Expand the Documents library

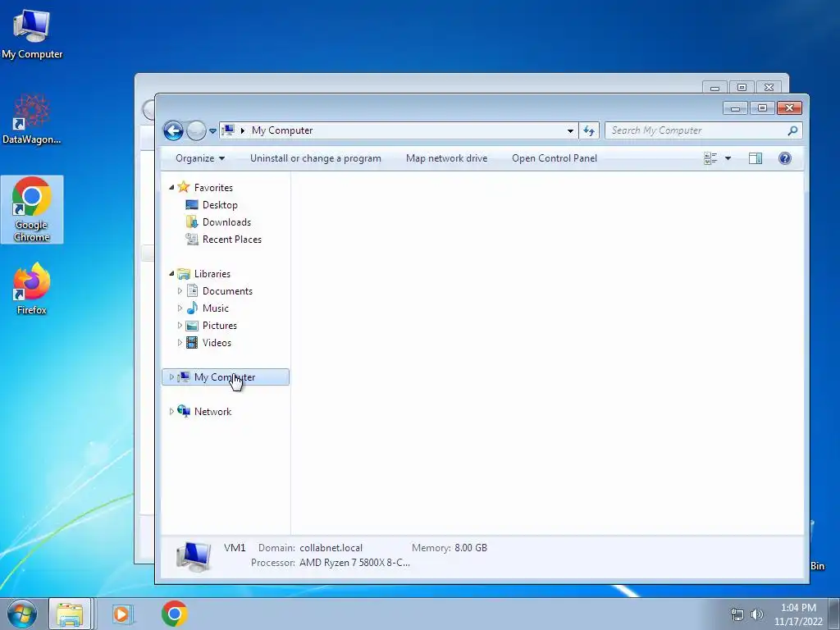click(x=180, y=291)
